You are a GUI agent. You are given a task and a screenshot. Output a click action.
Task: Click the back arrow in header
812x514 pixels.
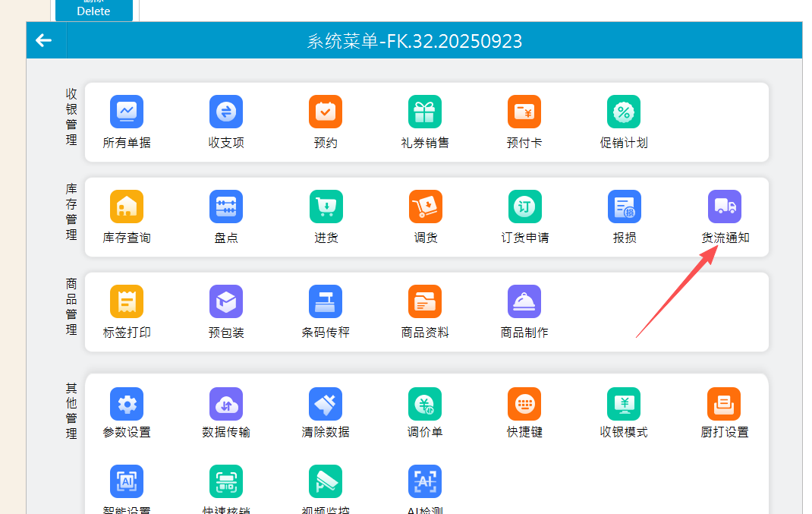coord(44,41)
